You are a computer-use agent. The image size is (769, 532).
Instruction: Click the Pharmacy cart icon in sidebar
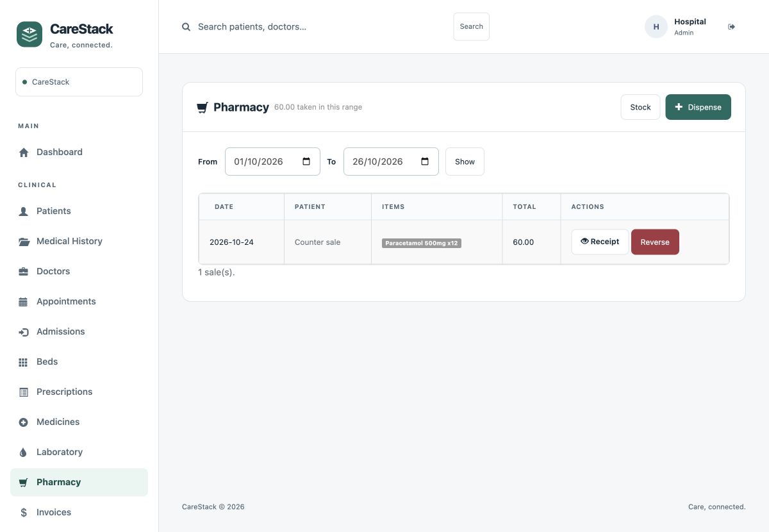point(24,483)
